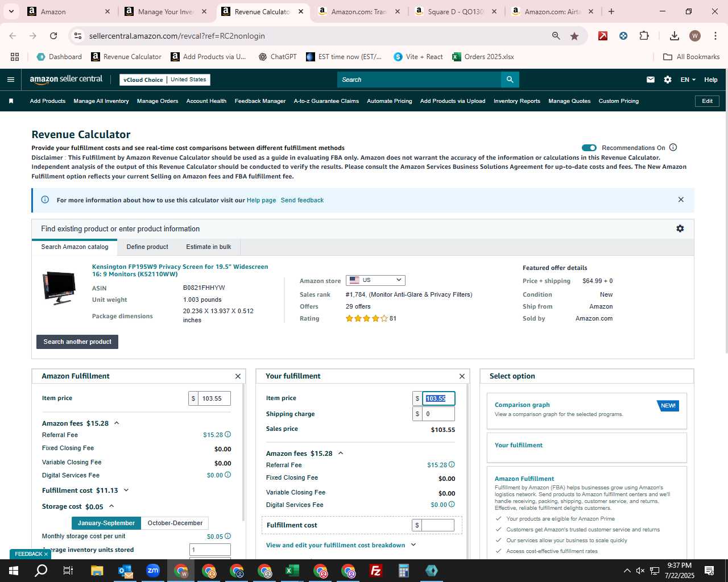Image resolution: width=728 pixels, height=582 pixels.
Task: Click the privacy screen product thumbnail
Action: point(59,288)
